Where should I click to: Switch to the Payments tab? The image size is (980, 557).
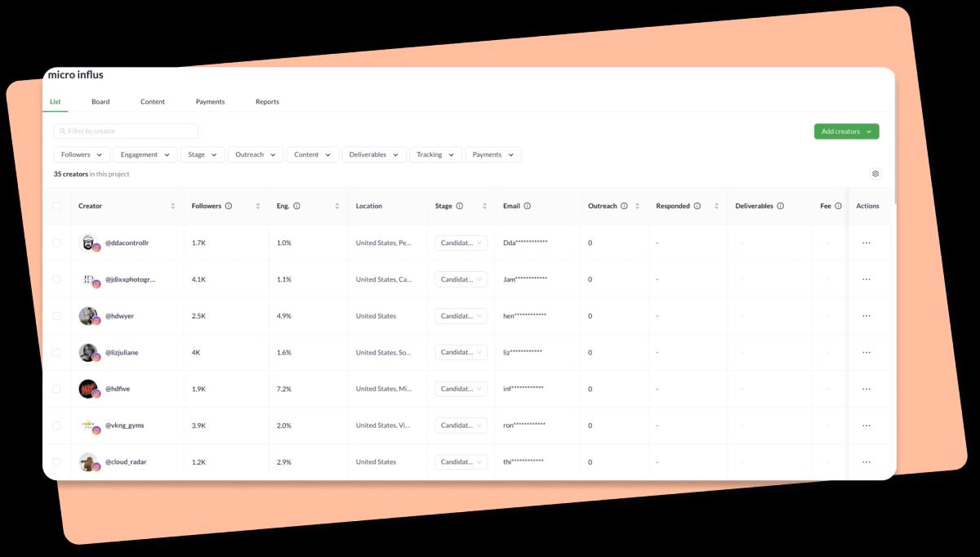point(210,101)
